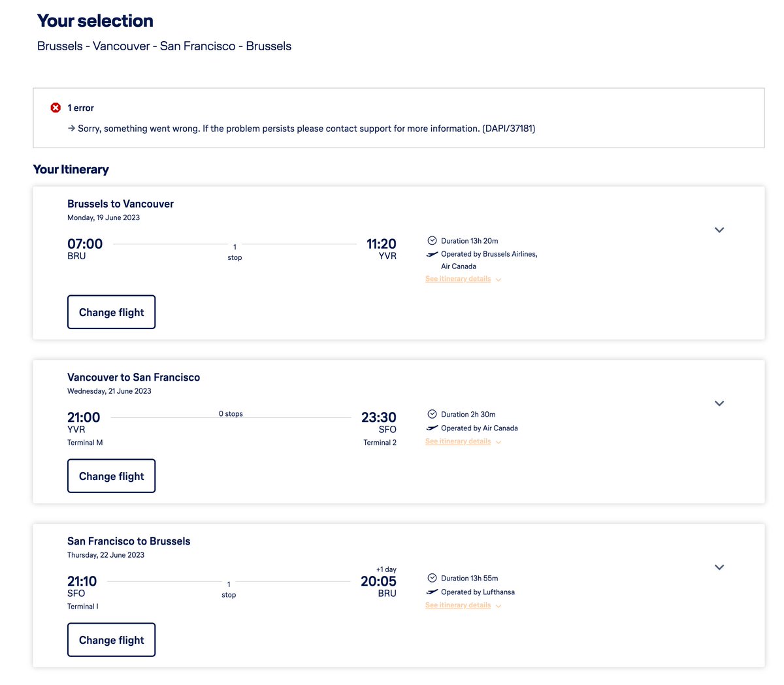Image resolution: width=784 pixels, height=685 pixels.
Task: Click the "1 error" label
Action: [x=81, y=108]
